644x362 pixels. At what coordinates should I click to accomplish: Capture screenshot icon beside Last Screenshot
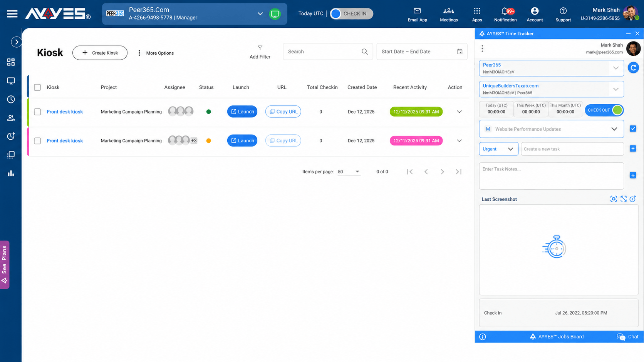click(x=614, y=199)
